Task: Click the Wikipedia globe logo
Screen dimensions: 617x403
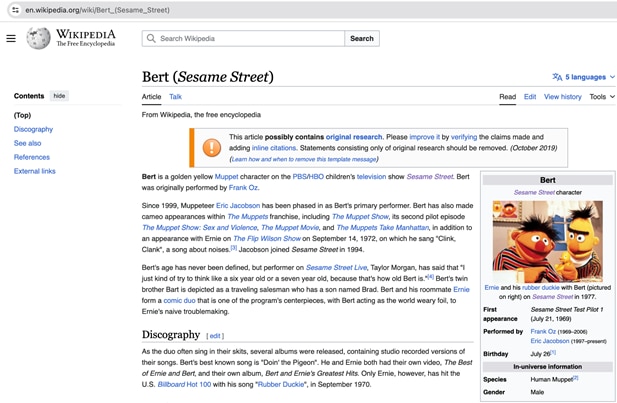Action: [x=38, y=38]
